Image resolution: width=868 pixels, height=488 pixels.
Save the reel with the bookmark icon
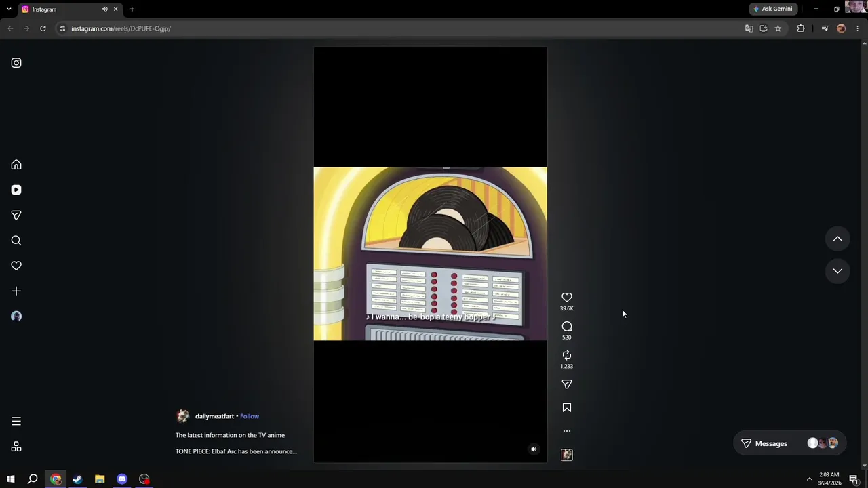[567, 407]
